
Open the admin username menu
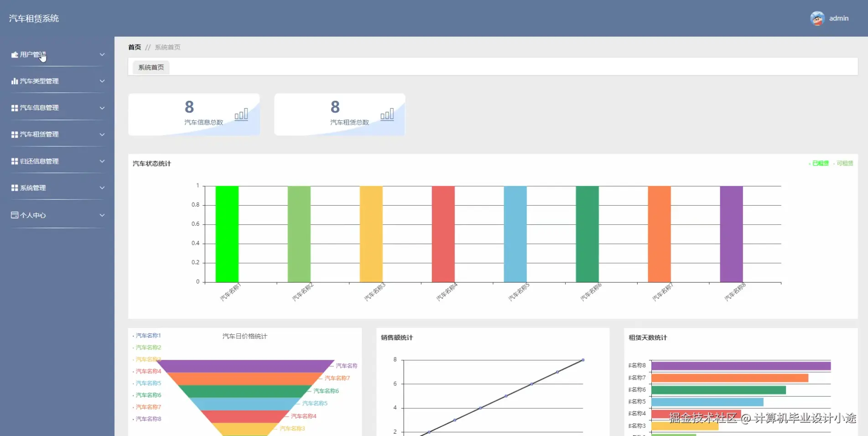[839, 18]
